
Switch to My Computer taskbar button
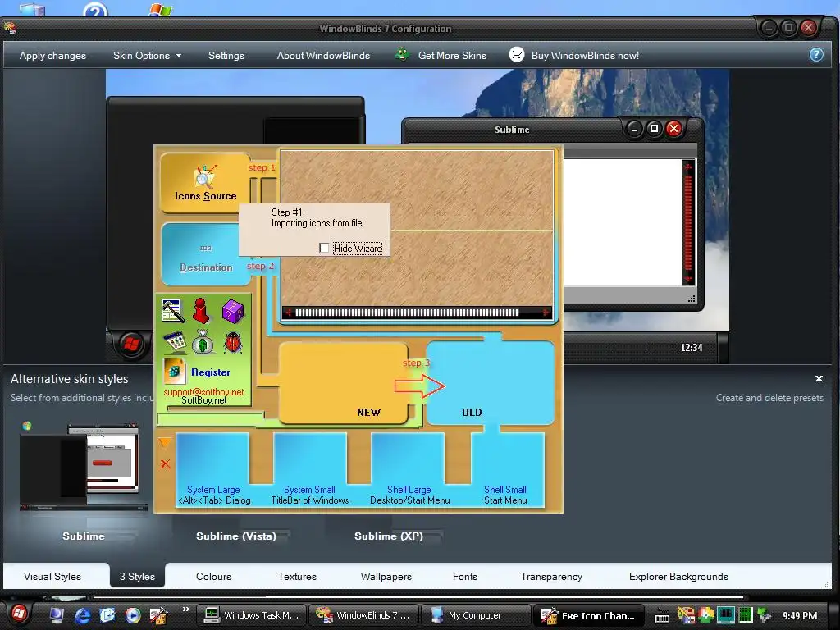tap(476, 615)
